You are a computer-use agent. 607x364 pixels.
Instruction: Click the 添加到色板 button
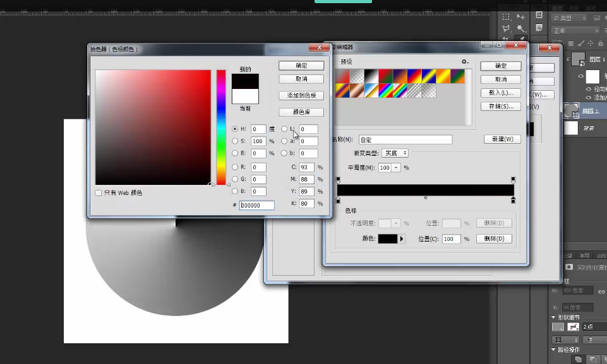tap(301, 95)
